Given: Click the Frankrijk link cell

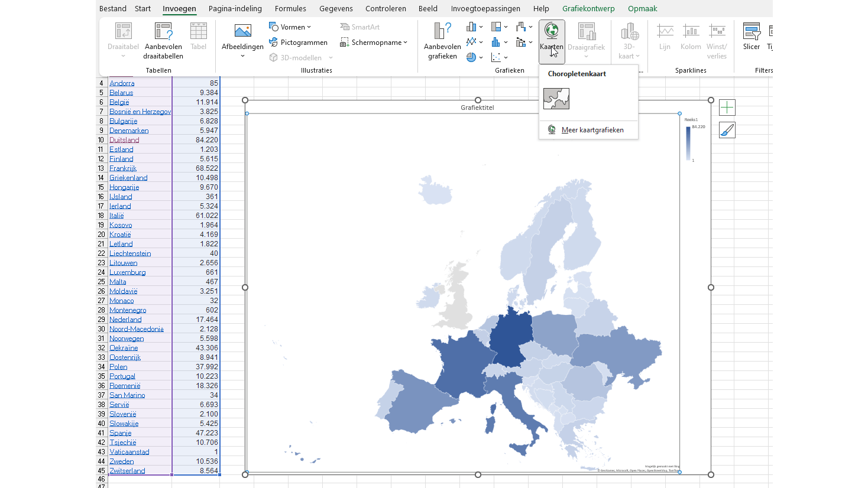Looking at the screenshot, I should (x=123, y=168).
